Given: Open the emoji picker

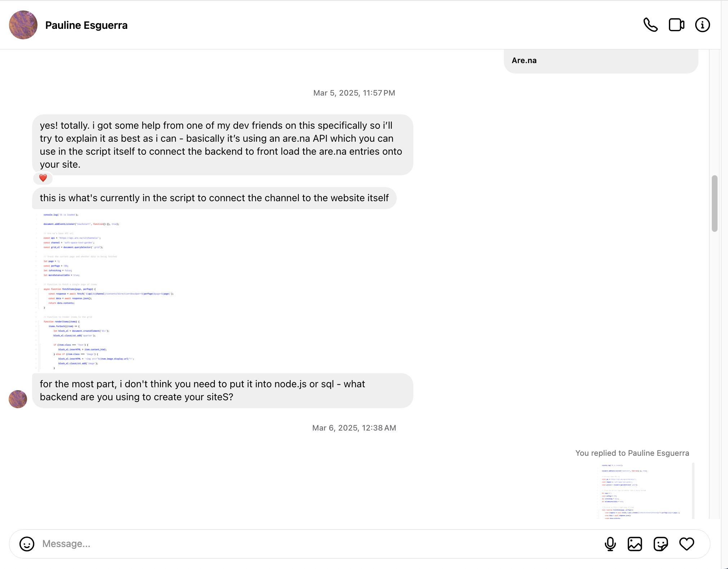Looking at the screenshot, I should (x=27, y=544).
